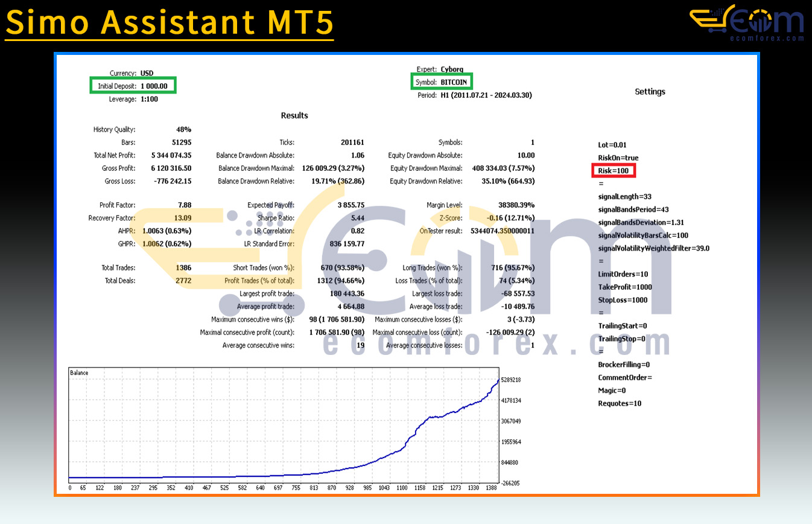Viewport: 812px width, 524px height.
Task: Select Sharpe Ratio value '5.44'
Action: (x=357, y=218)
